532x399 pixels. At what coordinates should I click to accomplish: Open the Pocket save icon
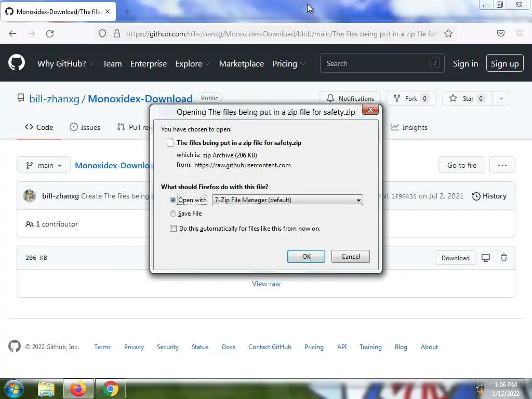pos(501,33)
